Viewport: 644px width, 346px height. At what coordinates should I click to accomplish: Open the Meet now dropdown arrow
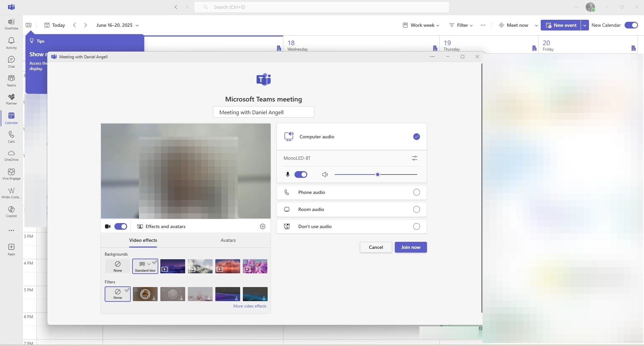pyautogui.click(x=536, y=25)
